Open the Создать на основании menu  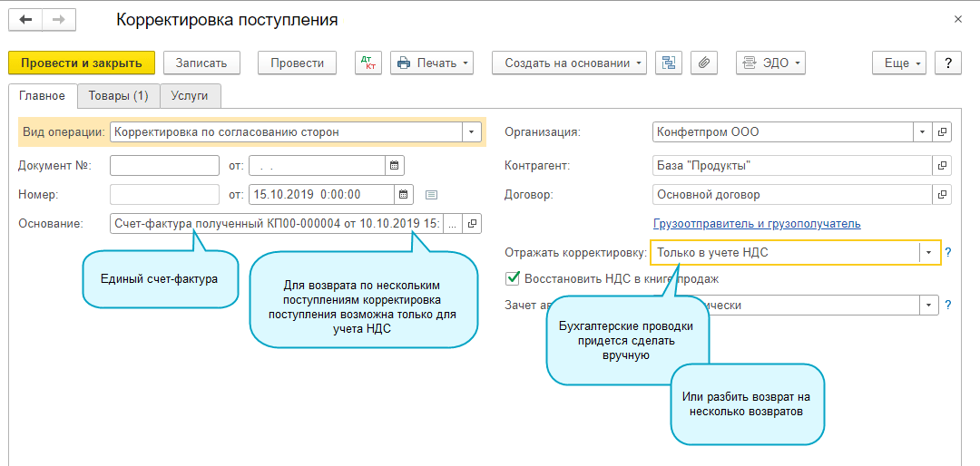(569, 63)
